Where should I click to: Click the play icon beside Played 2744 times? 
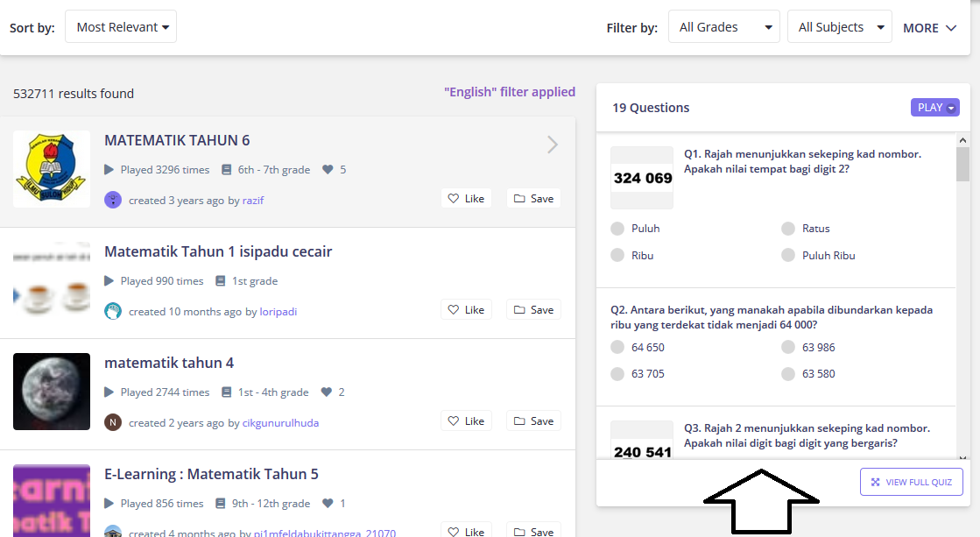coord(109,392)
